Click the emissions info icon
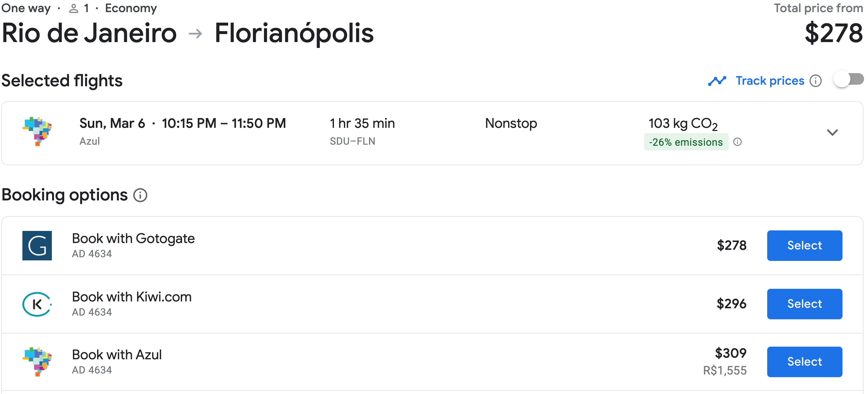Screen dimensions: 868x394 click(x=737, y=142)
